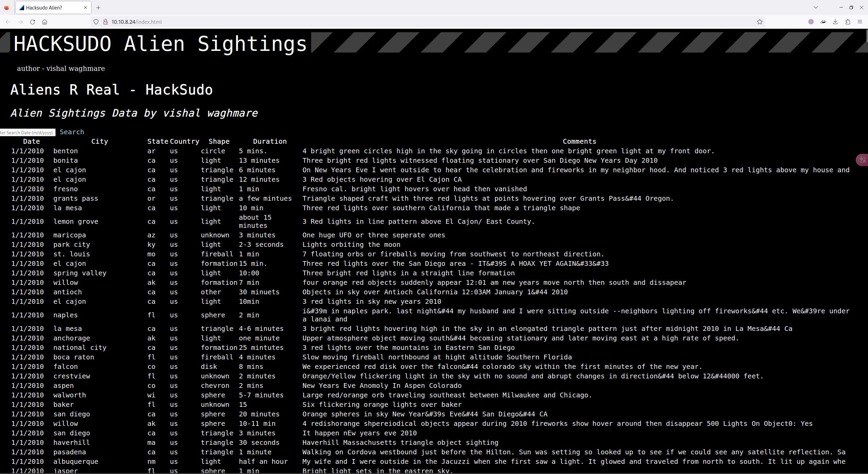Screen dimensions: 868x474
Task: Click the page vertical scrollbar
Action: (867, 251)
